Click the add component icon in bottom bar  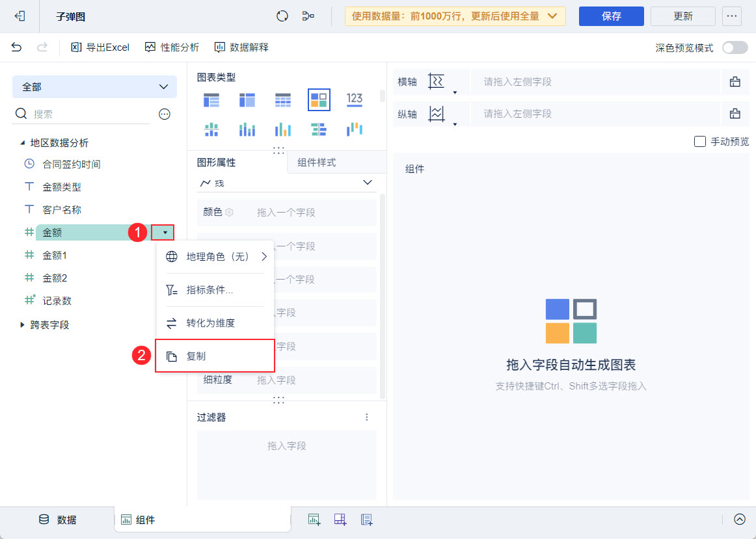click(314, 519)
